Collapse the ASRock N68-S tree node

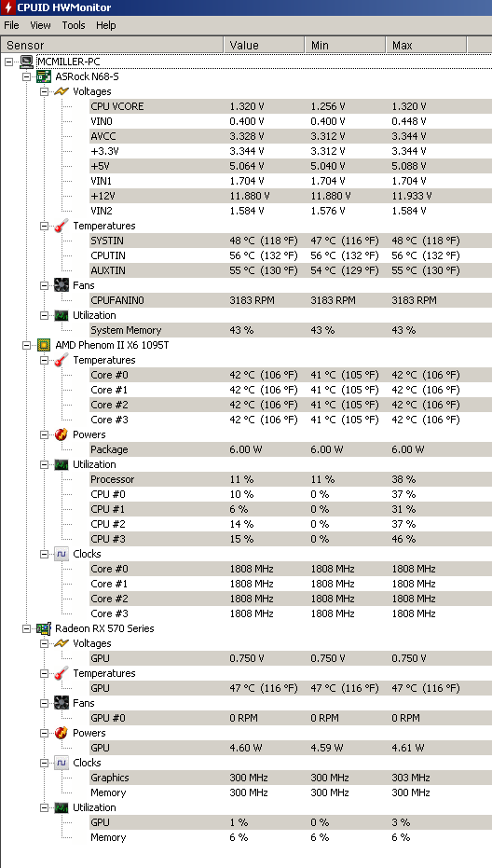27,76
